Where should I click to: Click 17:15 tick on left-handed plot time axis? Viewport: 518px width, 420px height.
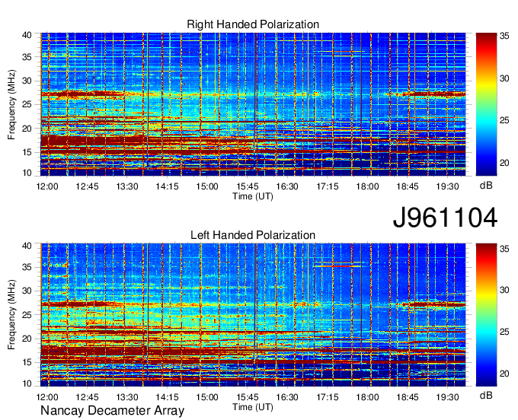click(328, 397)
